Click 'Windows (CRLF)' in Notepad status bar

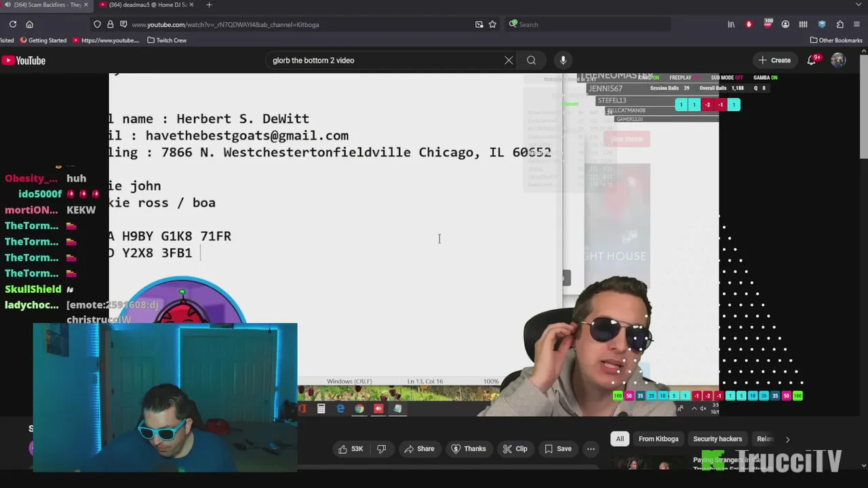[349, 382]
